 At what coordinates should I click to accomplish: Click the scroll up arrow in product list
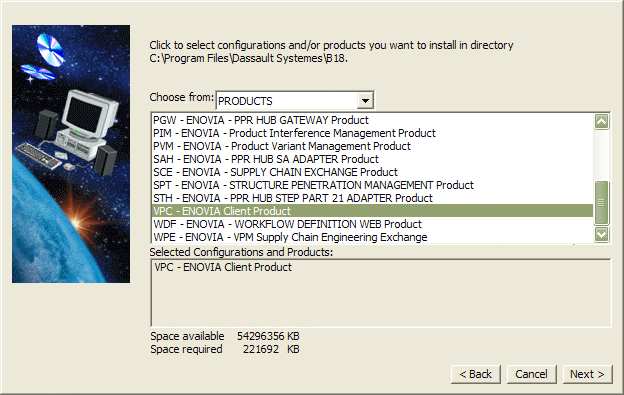tap(601, 121)
